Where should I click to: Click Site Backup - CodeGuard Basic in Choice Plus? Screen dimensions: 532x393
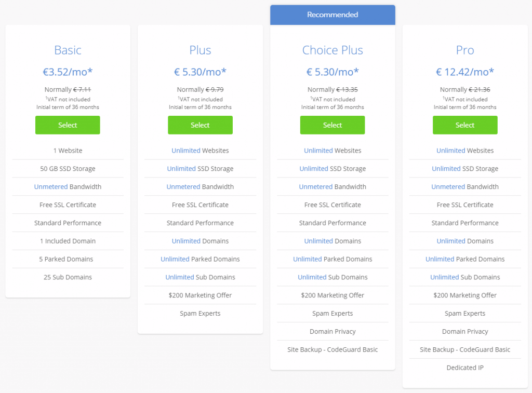332,349
